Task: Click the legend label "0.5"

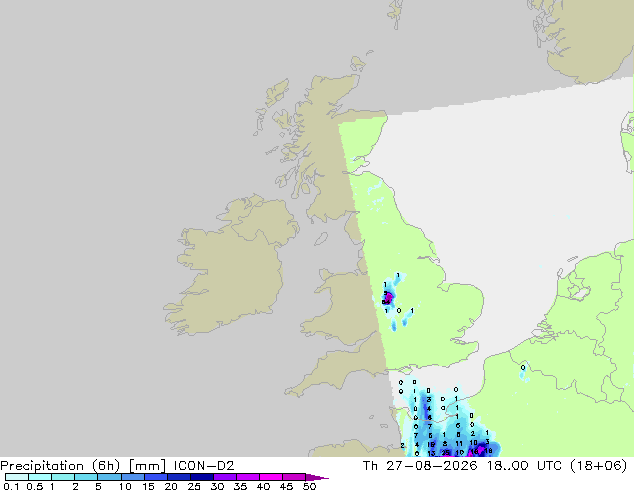Action: click(x=34, y=486)
